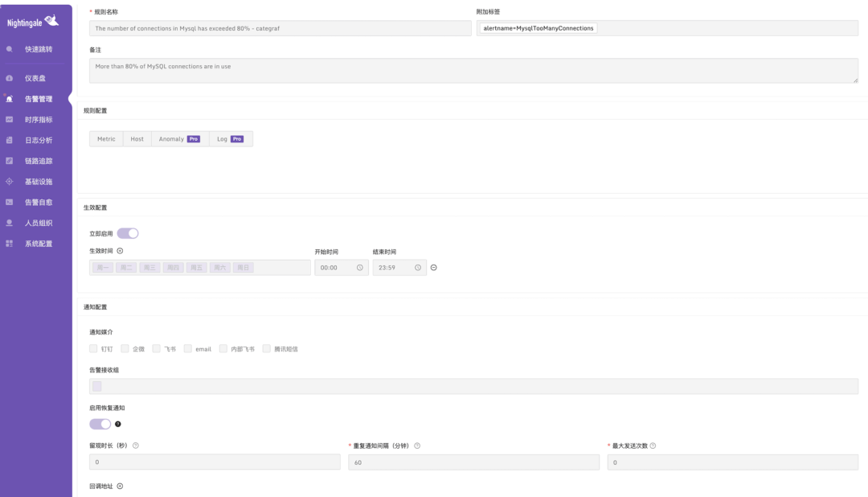
Task: Click the 基础设施 sidebar icon
Action: (10, 181)
